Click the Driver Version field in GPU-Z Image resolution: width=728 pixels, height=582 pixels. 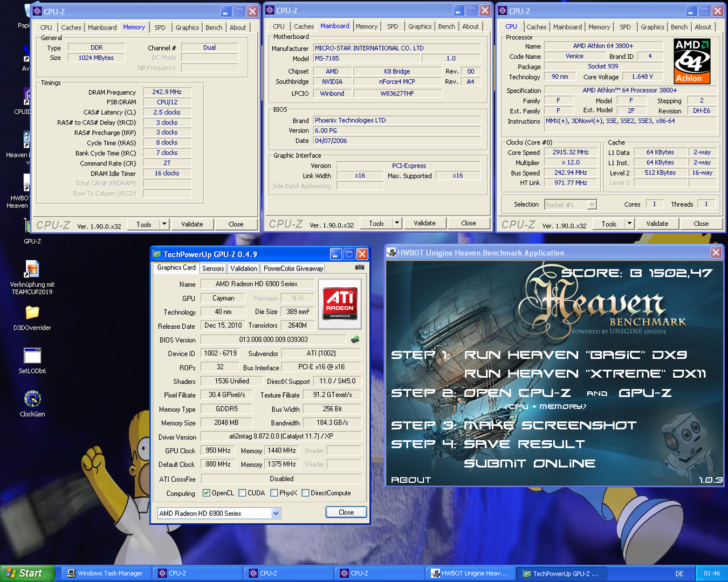pos(281,436)
